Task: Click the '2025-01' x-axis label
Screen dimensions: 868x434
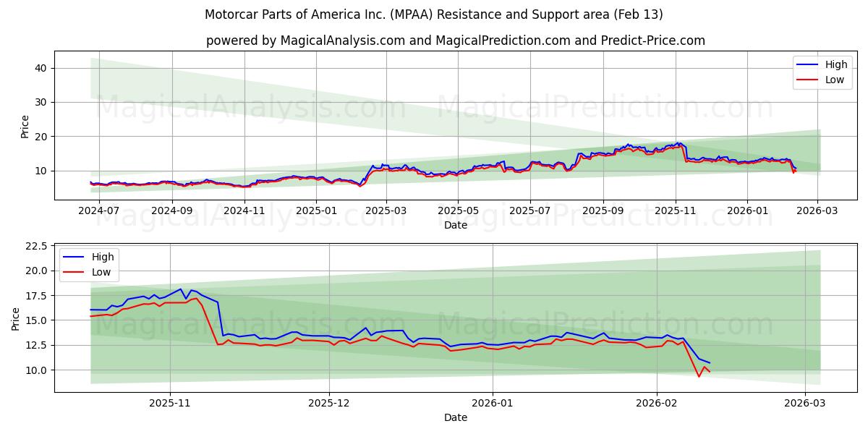Action: tap(317, 210)
